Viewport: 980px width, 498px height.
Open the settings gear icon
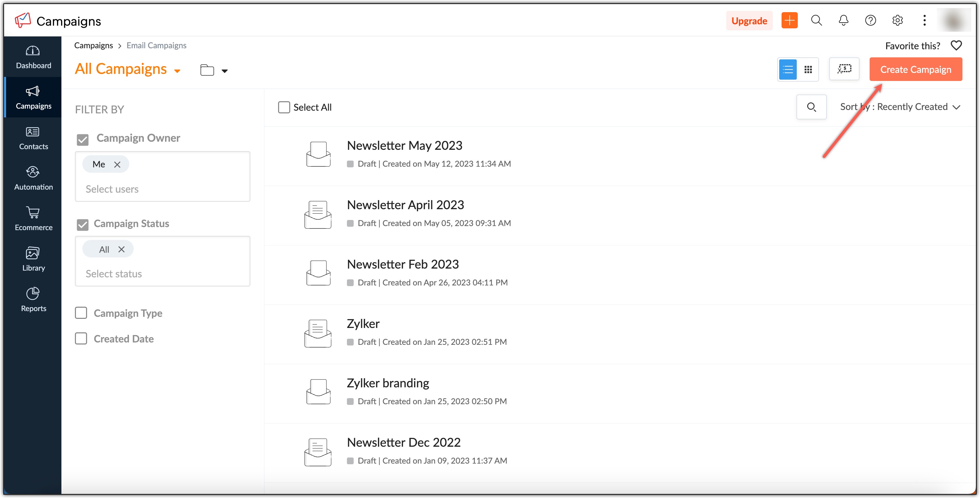pos(897,20)
